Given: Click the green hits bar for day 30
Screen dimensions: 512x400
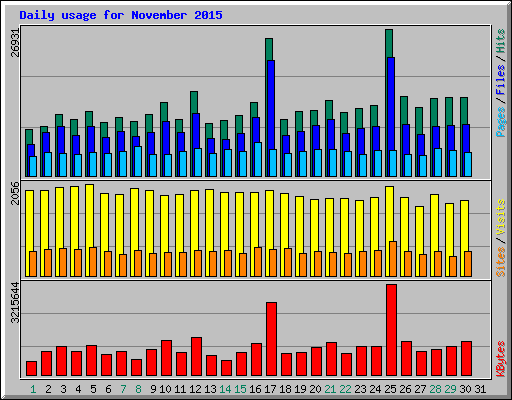Looking at the screenshot, I should pyautogui.click(x=464, y=110).
